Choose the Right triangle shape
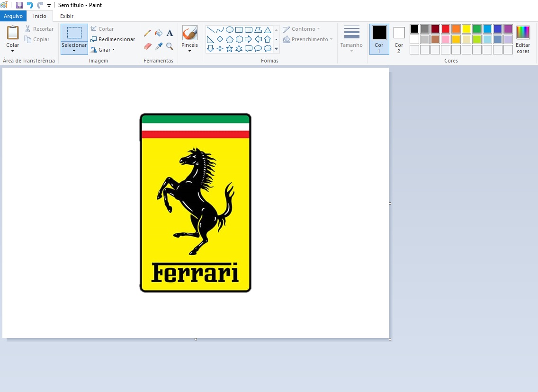 click(211, 39)
